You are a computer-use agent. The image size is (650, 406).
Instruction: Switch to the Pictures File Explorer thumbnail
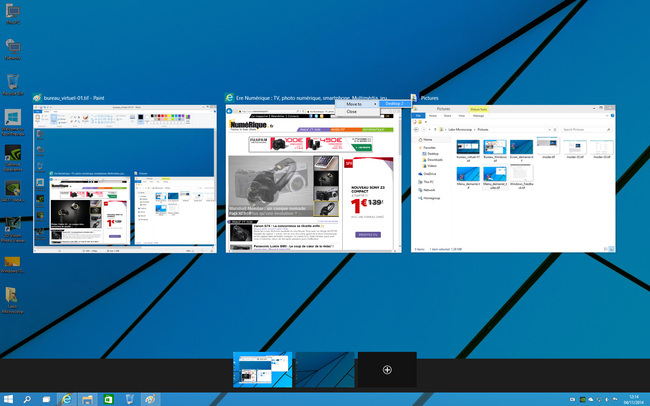click(x=513, y=179)
